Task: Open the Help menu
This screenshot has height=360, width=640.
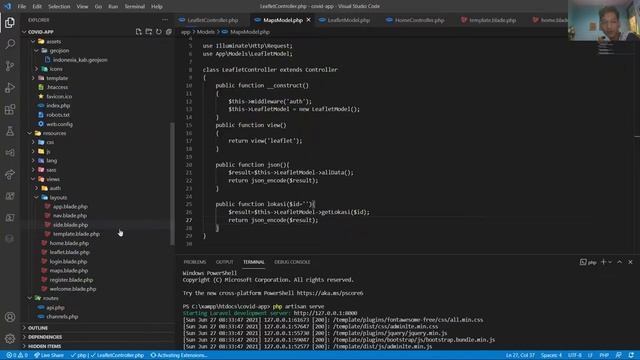Action: coord(157,6)
